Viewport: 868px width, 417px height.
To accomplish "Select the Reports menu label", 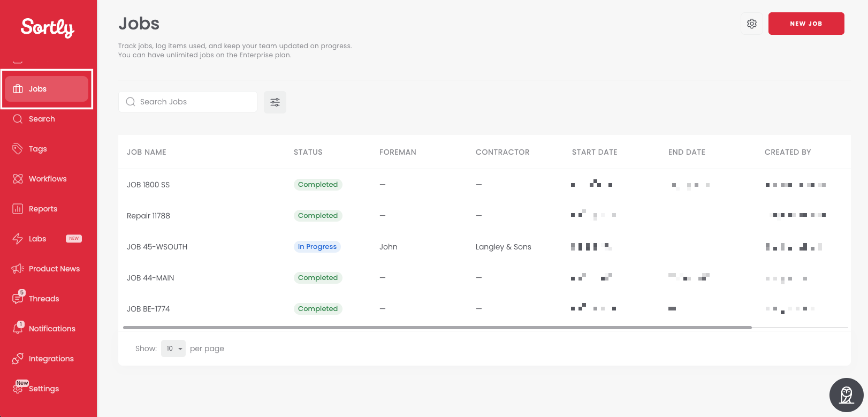I will [43, 209].
